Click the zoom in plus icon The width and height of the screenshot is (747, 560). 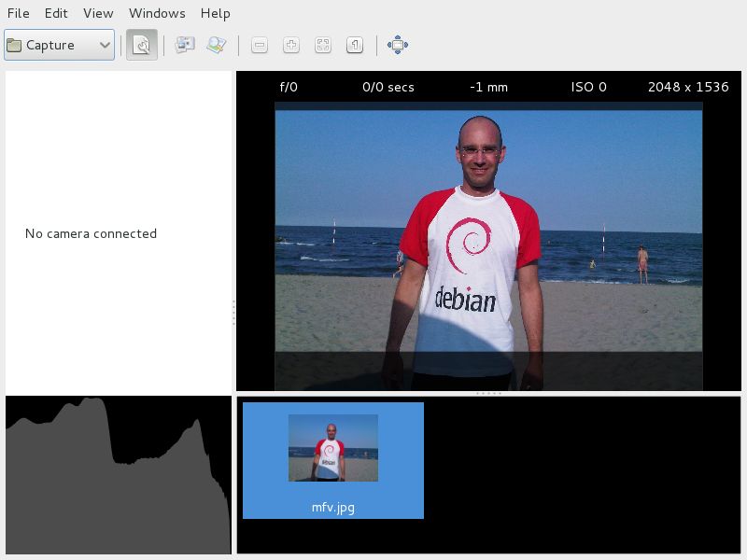coord(291,45)
